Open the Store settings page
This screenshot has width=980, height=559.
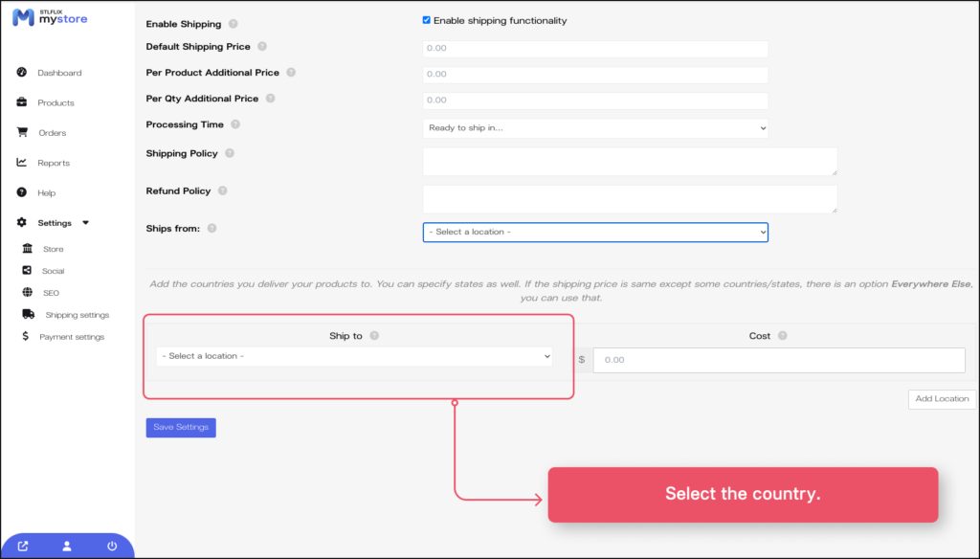coord(53,249)
